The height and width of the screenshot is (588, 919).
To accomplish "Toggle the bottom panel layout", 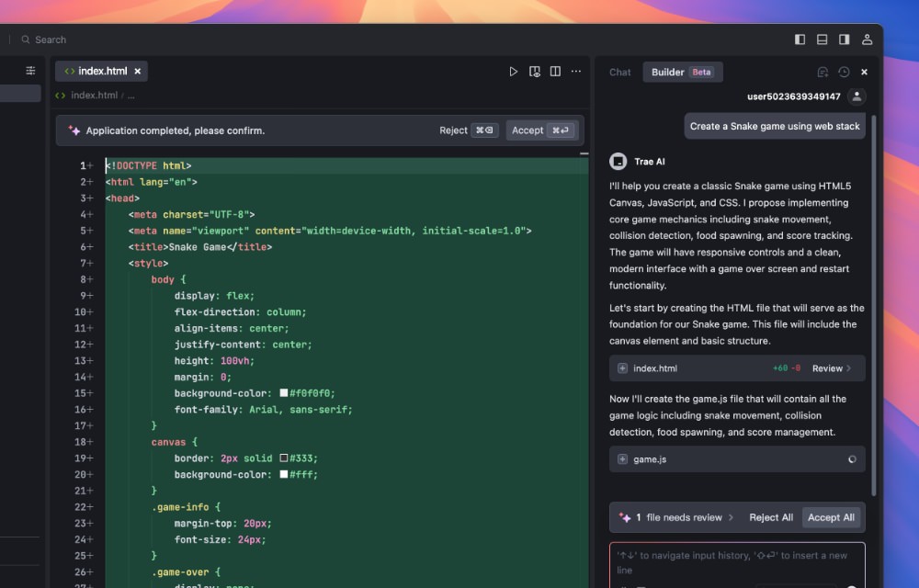I will [822, 40].
